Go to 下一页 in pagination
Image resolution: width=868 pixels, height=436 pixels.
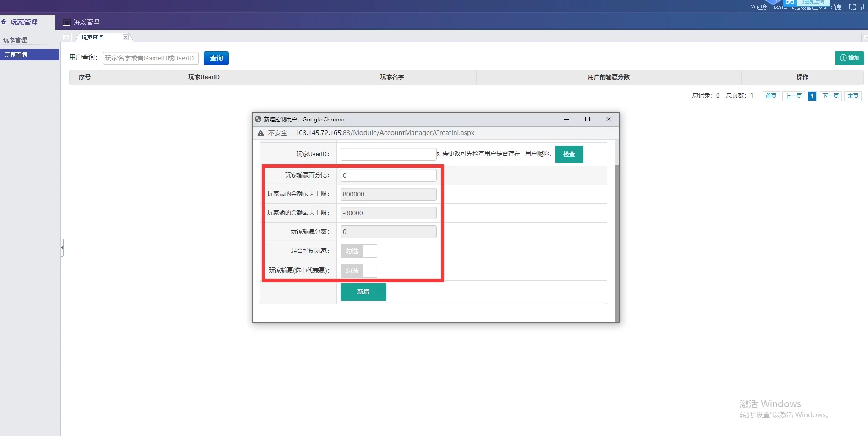830,96
